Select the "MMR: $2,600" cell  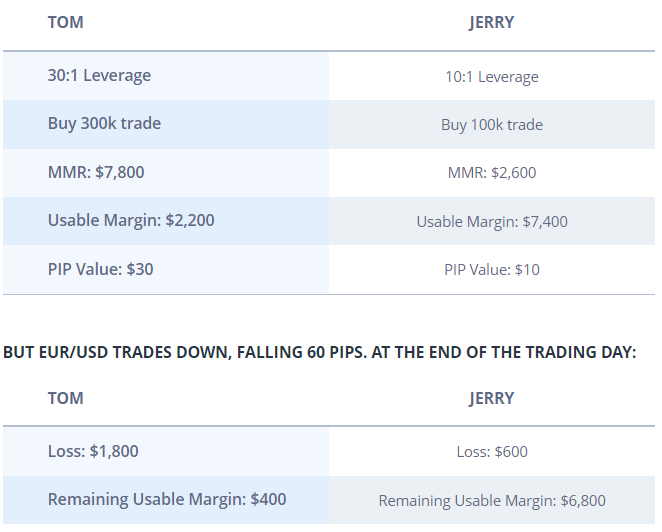coord(491,173)
